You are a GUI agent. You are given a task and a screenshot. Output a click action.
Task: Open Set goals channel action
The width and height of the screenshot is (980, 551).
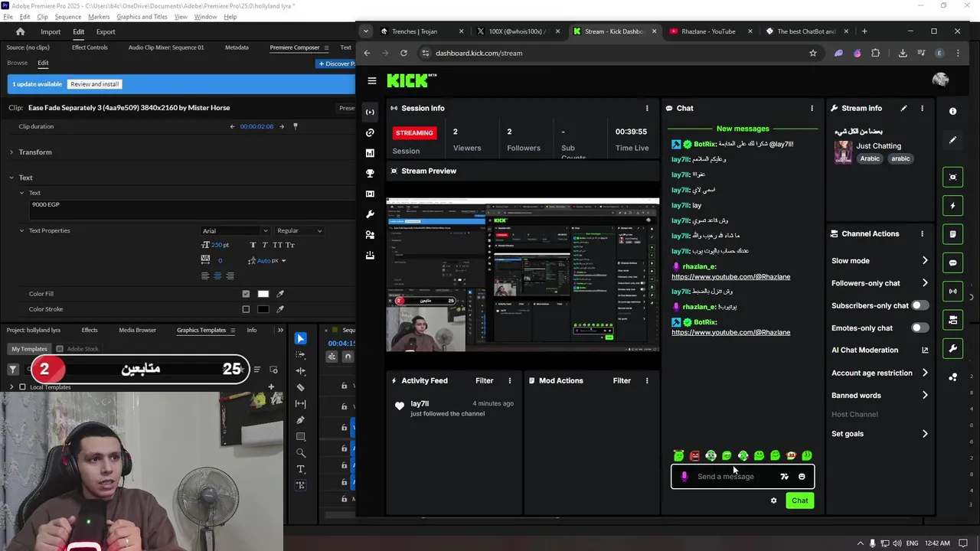(x=880, y=434)
